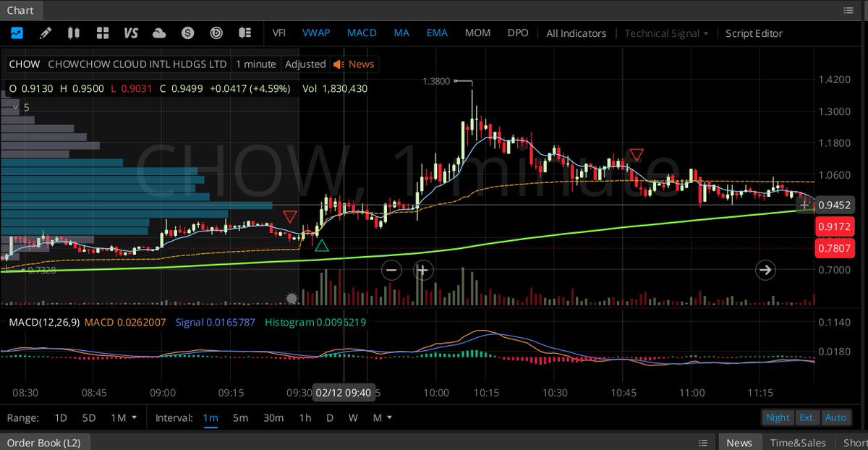Toggle the VFI indicator
This screenshot has width=868, height=450.
[278, 33]
